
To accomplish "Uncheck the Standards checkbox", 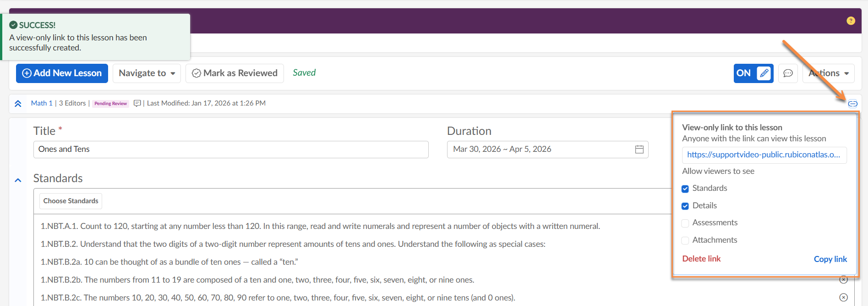I will 685,189.
